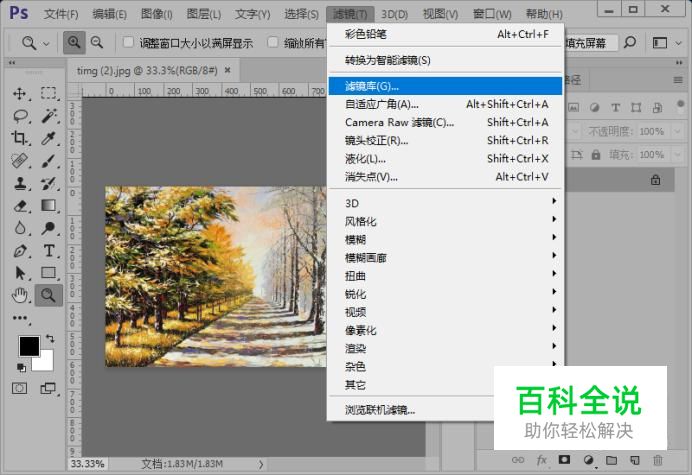
Task: Toggle the layer filter switch
Action: click(x=681, y=104)
